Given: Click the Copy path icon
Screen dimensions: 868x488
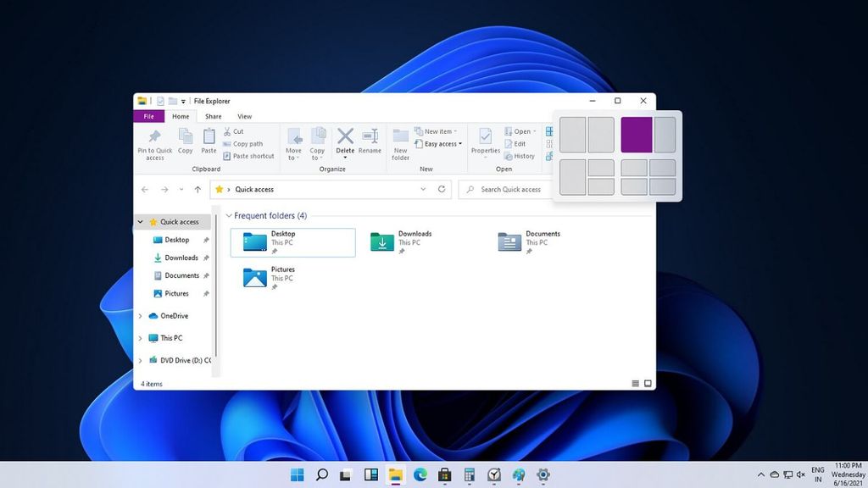Looking at the screenshot, I should tap(227, 144).
